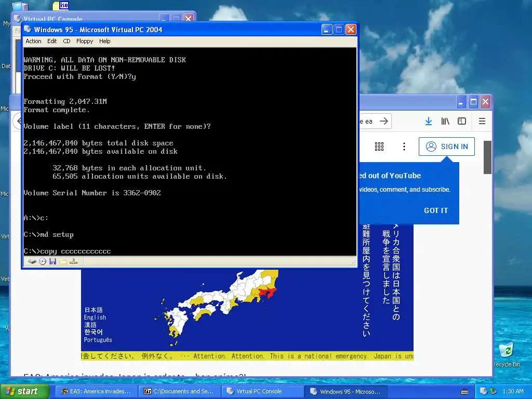Click the YouTube page vertical scrollbar thumb

[487, 157]
